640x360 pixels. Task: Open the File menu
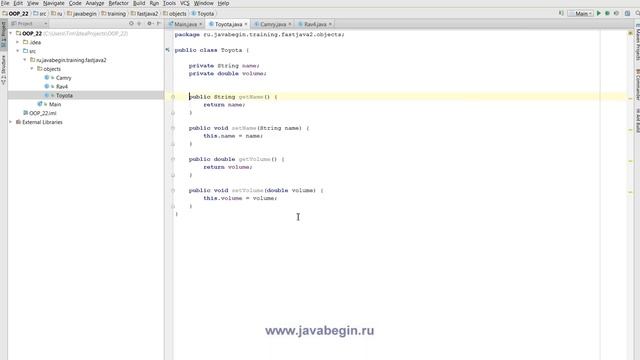(x=5, y=3)
